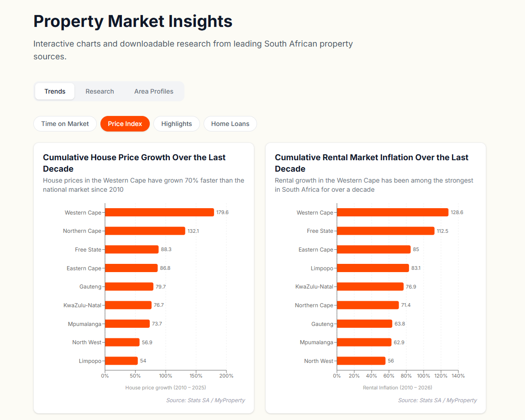Select the Home Loans filter
The height and width of the screenshot is (420, 525).
[x=230, y=123]
